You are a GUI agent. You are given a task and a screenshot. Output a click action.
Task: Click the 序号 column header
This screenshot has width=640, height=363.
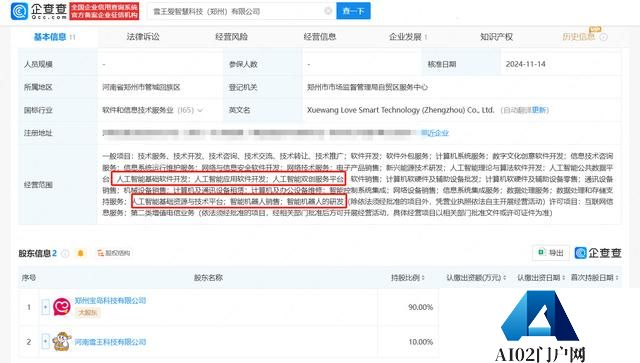click(29, 278)
